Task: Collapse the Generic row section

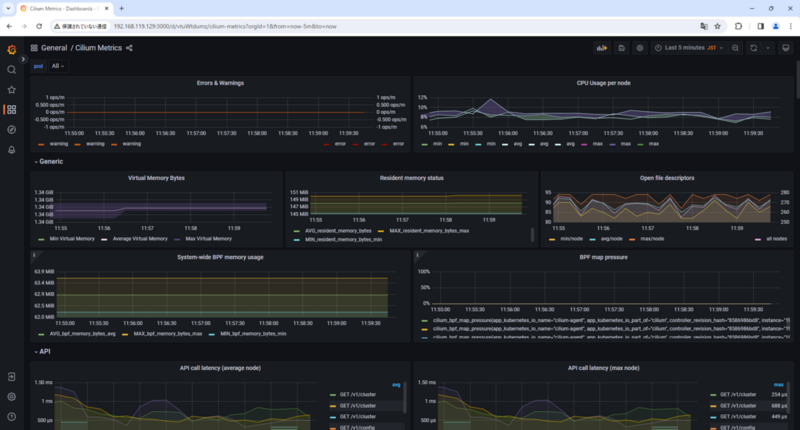Action: [49, 162]
